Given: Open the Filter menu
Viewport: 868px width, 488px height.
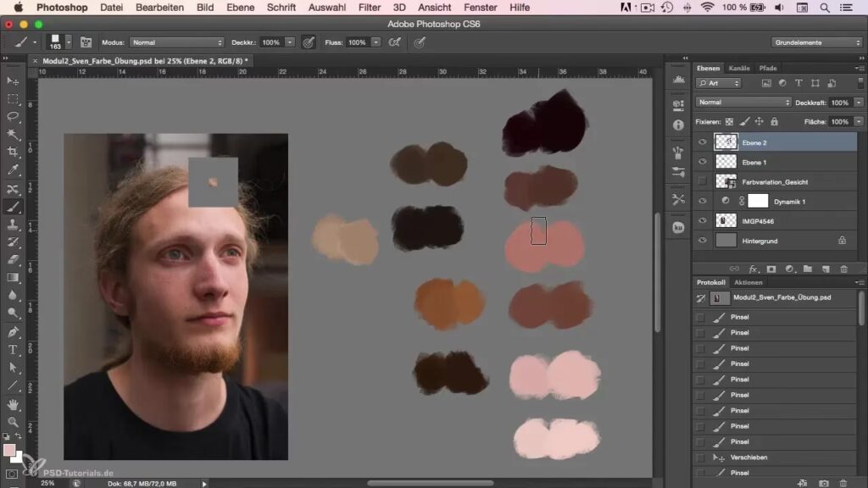Looking at the screenshot, I should coord(369,7).
